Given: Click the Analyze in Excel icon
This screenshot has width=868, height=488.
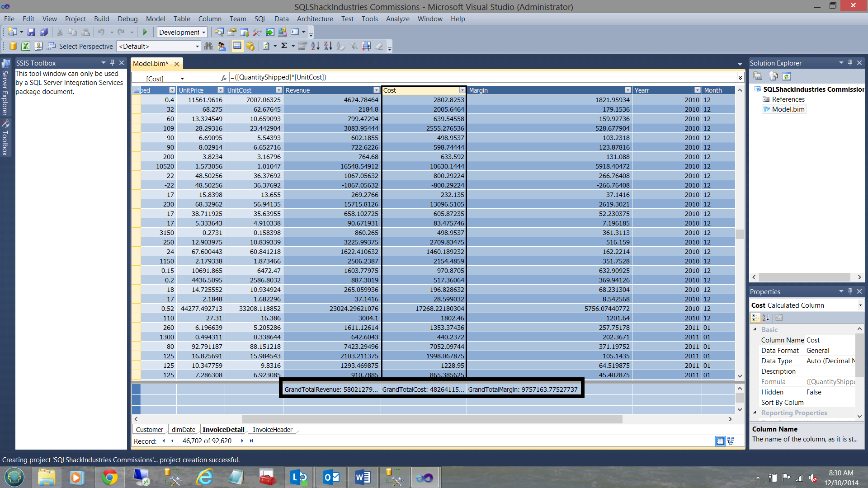Looking at the screenshot, I should (26, 46).
